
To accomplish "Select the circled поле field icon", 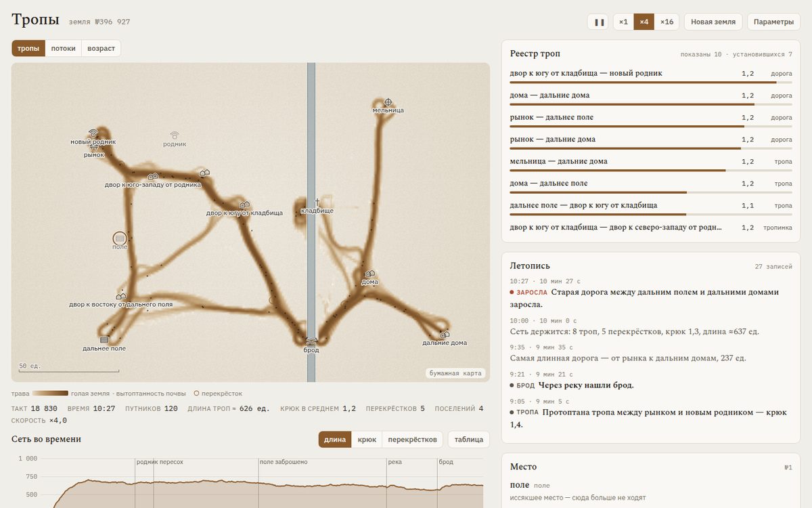I will [x=120, y=238].
